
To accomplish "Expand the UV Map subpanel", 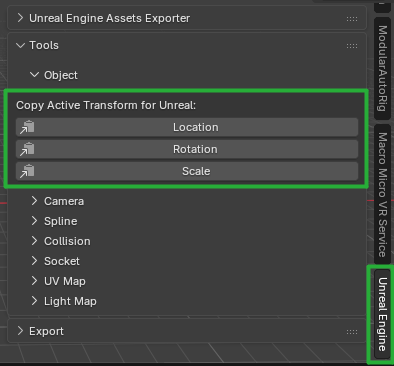I will (34, 281).
